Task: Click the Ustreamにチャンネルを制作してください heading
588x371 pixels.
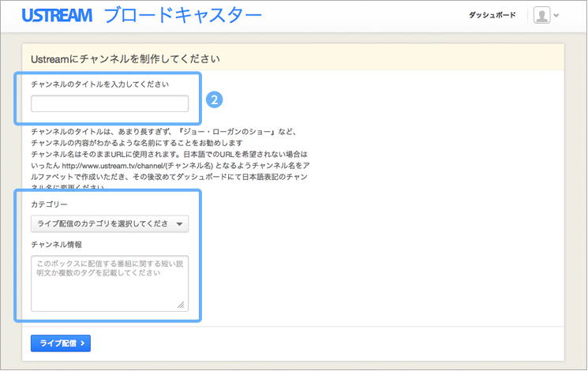Action: tap(125, 59)
